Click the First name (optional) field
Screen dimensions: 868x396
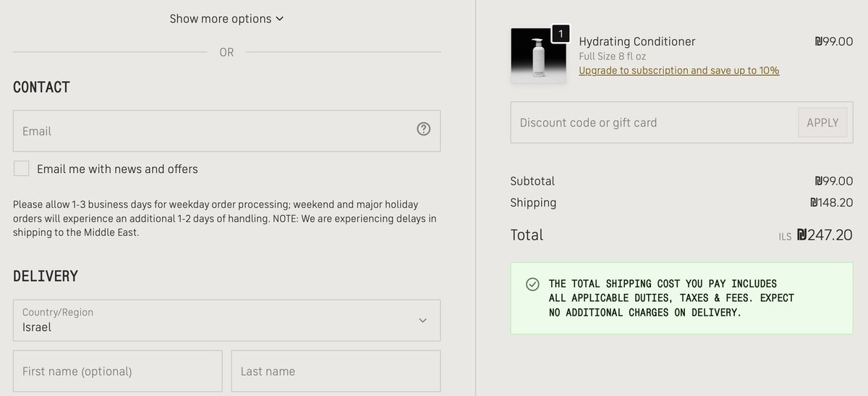(x=117, y=371)
